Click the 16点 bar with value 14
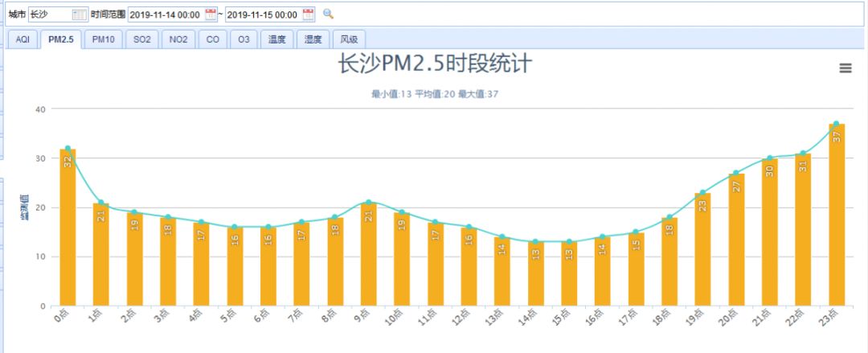The height and width of the screenshot is (353, 868). click(x=602, y=272)
